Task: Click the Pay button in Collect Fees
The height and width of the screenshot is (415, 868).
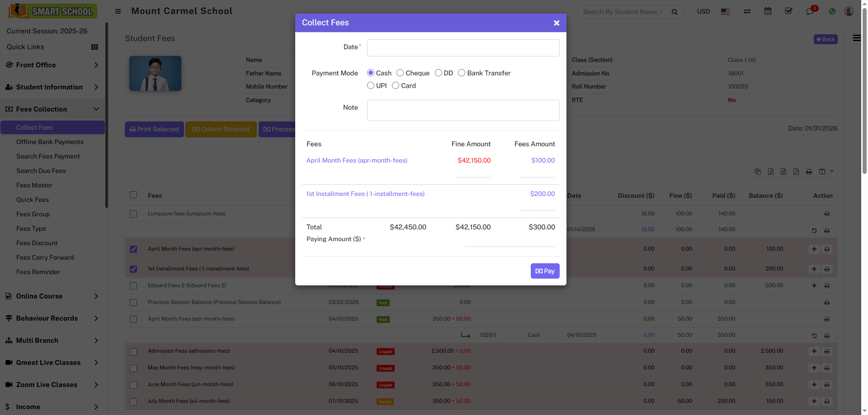Action: tap(545, 271)
